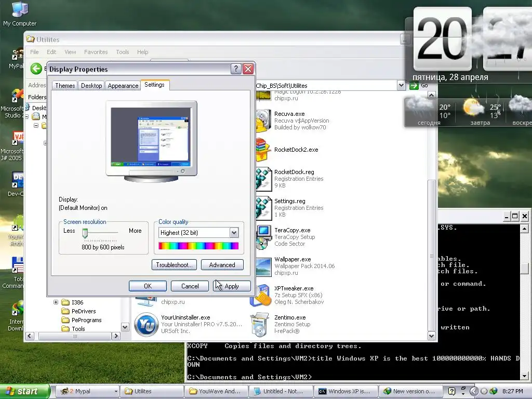Click file list scroll-down arrow
The width and height of the screenshot is (532, 399).
(x=431, y=336)
